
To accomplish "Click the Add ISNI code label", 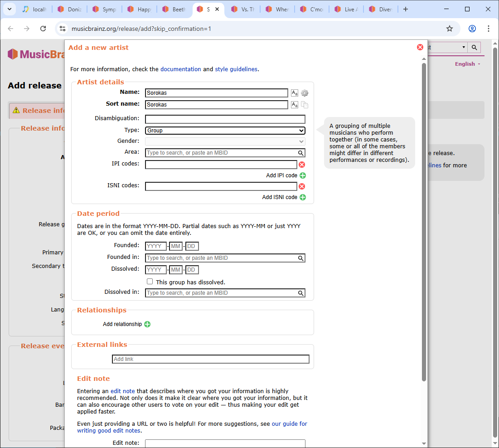I will [280, 197].
